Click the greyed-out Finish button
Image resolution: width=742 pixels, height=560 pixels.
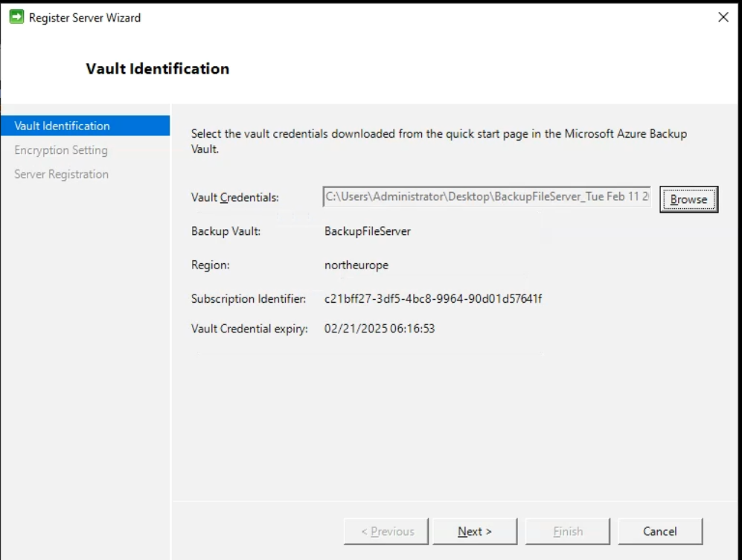pyautogui.click(x=567, y=531)
